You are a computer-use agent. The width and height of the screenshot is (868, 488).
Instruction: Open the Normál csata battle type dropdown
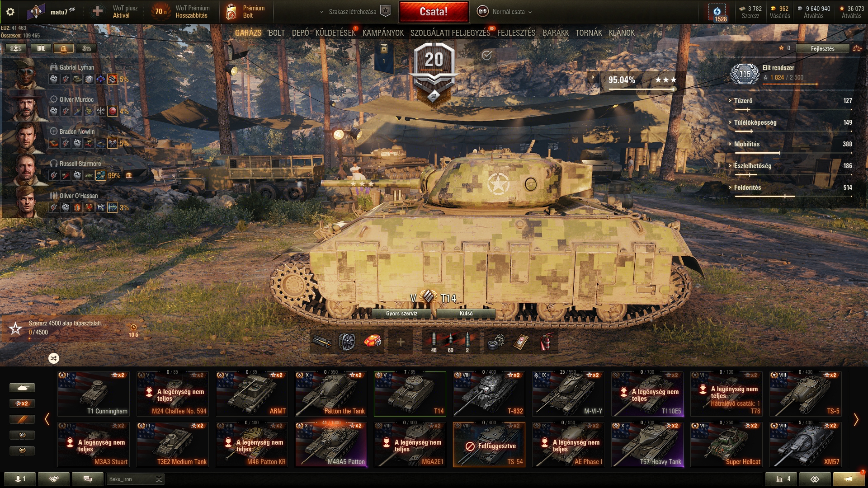pos(505,12)
